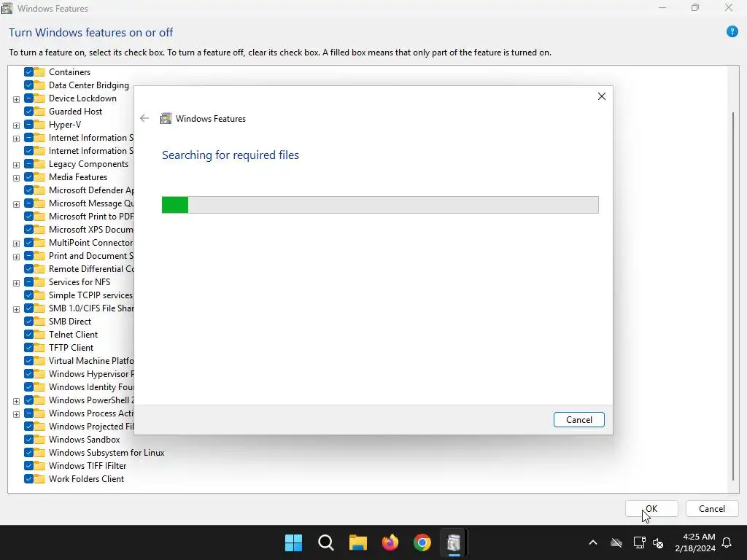Image resolution: width=747 pixels, height=560 pixels.
Task: Uncheck the Guarded Host checkbox
Action: tap(28, 112)
